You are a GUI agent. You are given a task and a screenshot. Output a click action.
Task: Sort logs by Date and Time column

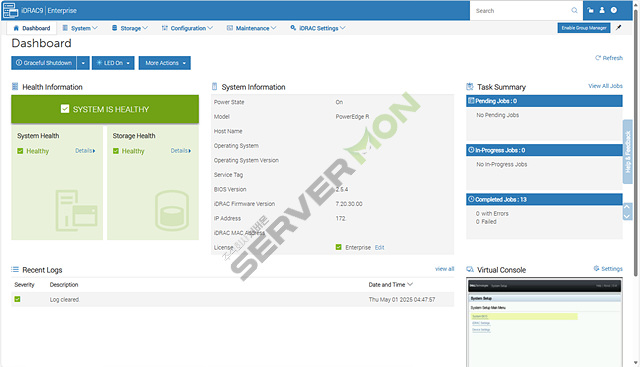[x=391, y=285]
